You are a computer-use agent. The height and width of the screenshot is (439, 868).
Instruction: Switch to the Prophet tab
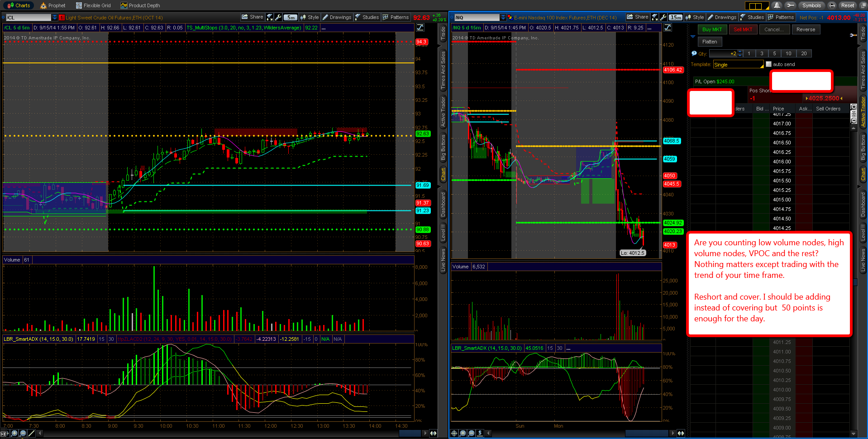point(53,5)
